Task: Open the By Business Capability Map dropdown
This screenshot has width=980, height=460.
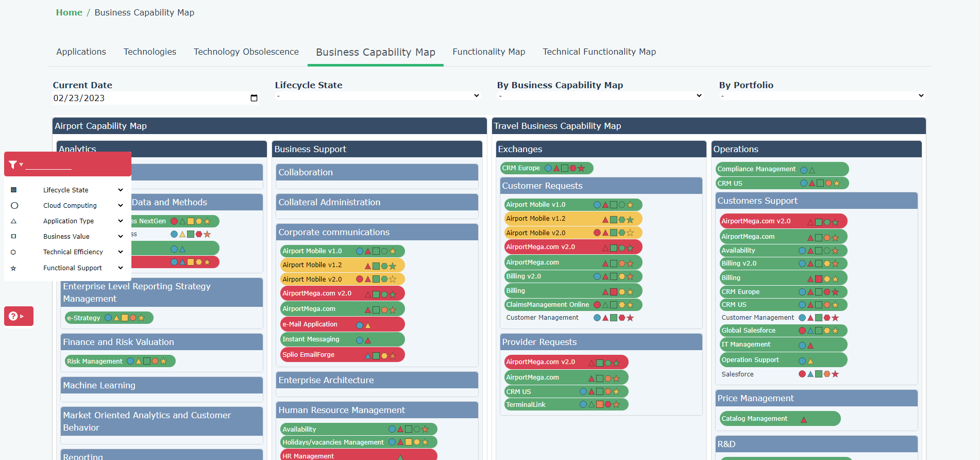Action: coord(599,96)
